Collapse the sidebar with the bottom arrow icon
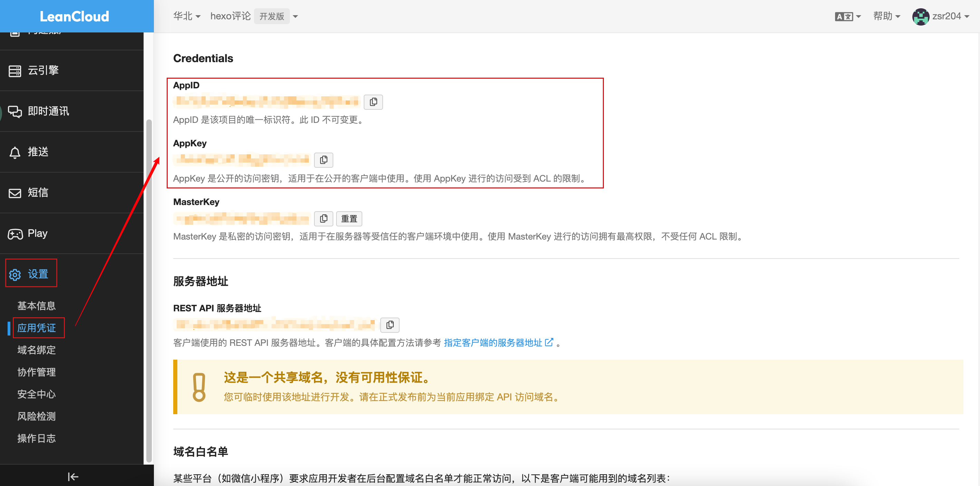 pos(72,476)
